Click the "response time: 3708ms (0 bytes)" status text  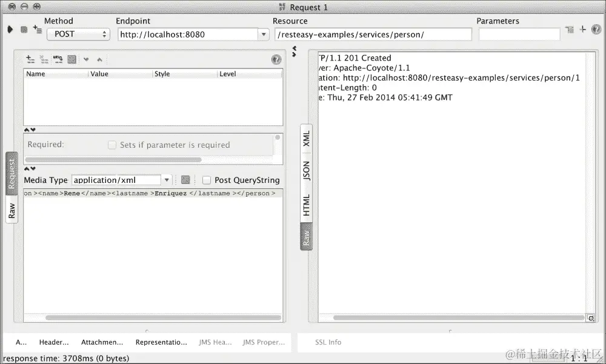point(66,358)
